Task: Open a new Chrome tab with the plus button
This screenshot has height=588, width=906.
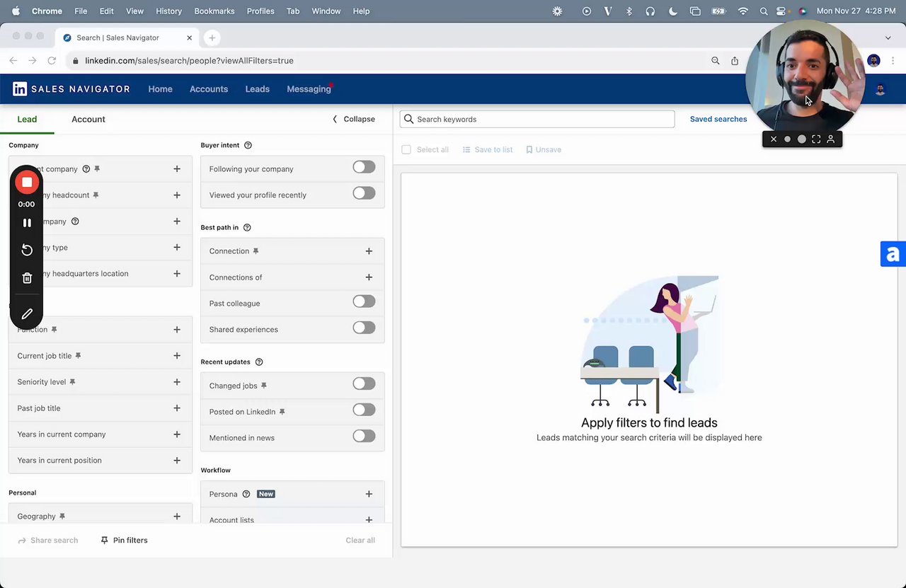Action: [212, 38]
